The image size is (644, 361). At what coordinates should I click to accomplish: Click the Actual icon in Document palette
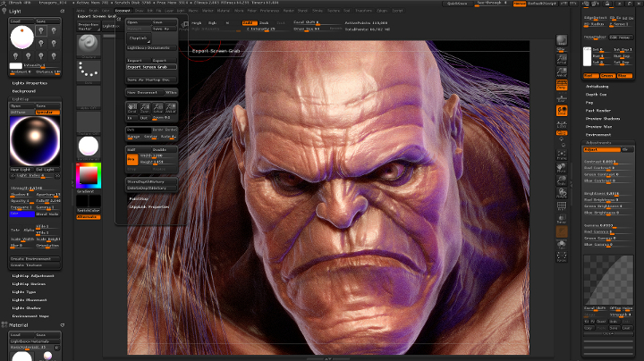(158, 108)
